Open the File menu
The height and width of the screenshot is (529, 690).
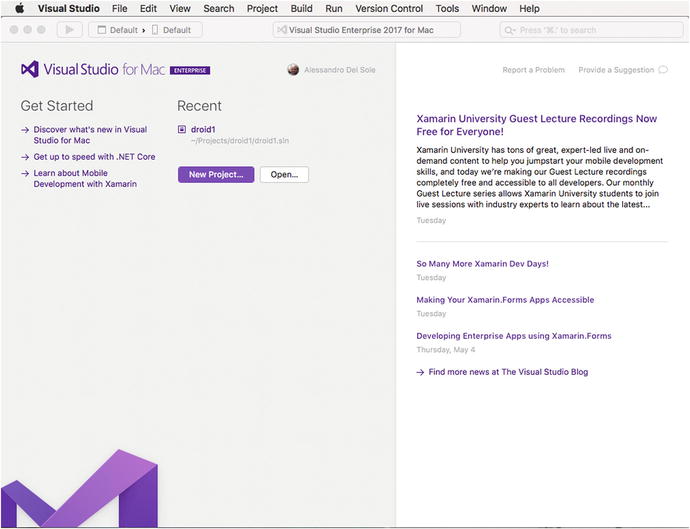pos(119,8)
